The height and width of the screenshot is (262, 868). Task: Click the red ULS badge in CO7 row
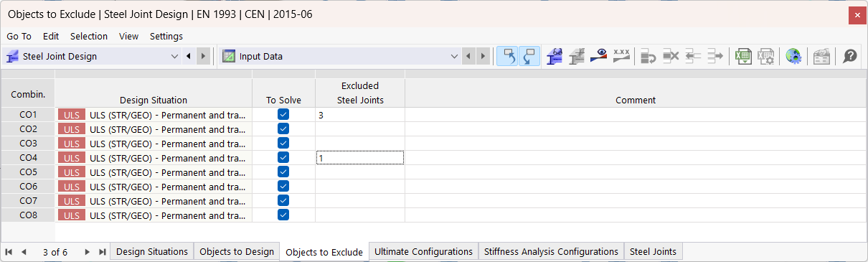pos(72,200)
